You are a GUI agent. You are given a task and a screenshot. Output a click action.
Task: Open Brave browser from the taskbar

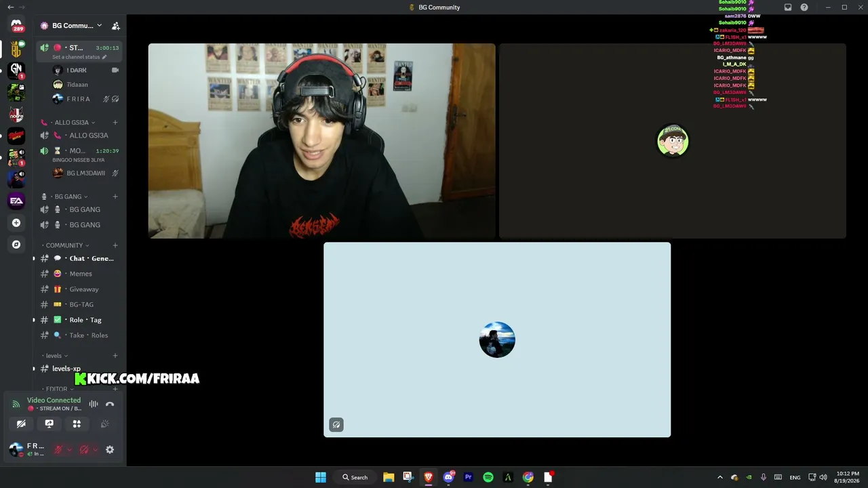pyautogui.click(x=429, y=477)
